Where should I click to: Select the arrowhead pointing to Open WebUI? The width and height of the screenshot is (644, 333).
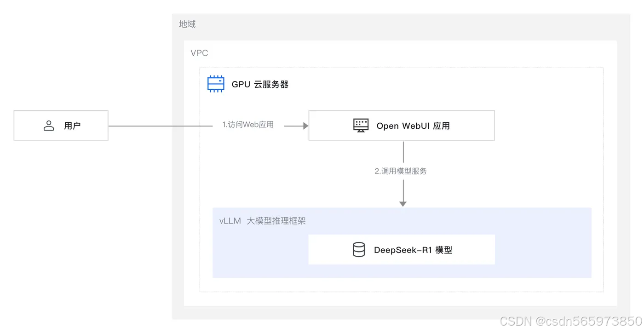click(x=305, y=125)
